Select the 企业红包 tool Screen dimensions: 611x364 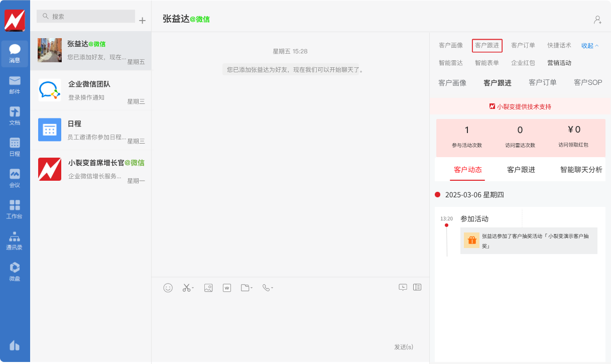tap(523, 63)
